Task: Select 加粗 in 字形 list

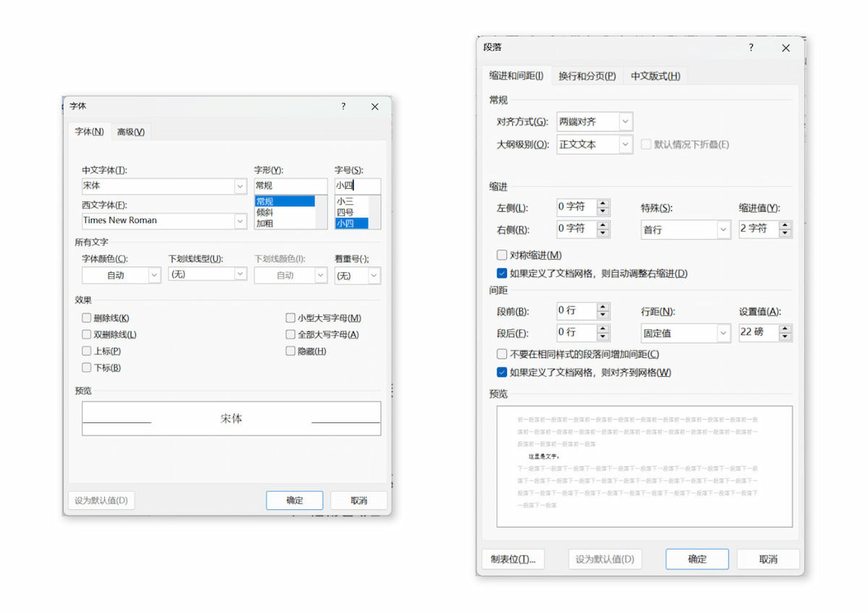Action: 265,224
